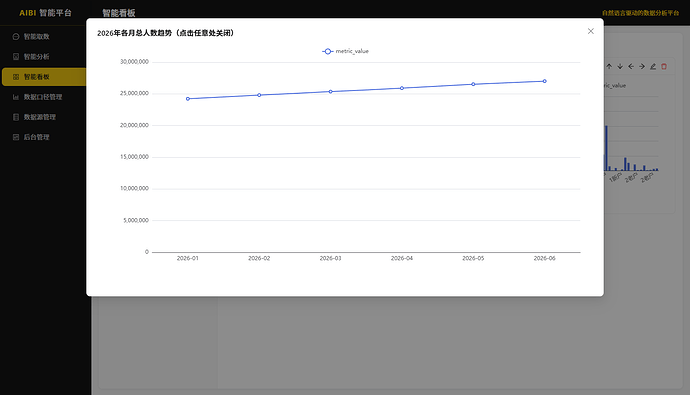Screen dimensions: 690x395
Task: Click the 智能看板 page heading
Action: click(x=119, y=13)
